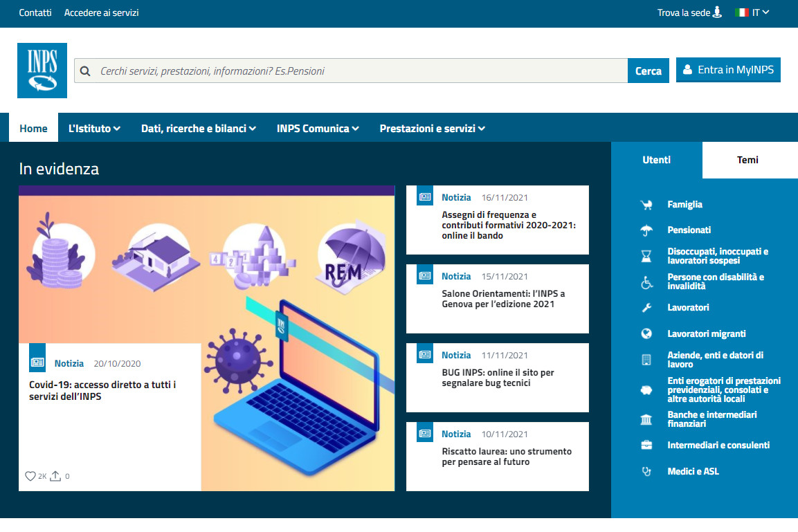798x532 pixels.
Task: Expand the INPS Comunica menu
Action: pyautogui.click(x=318, y=129)
